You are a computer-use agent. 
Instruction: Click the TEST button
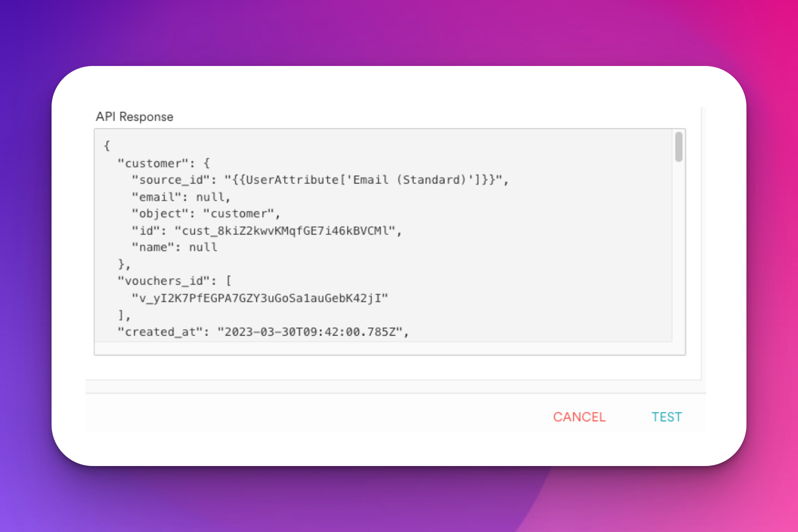click(667, 417)
